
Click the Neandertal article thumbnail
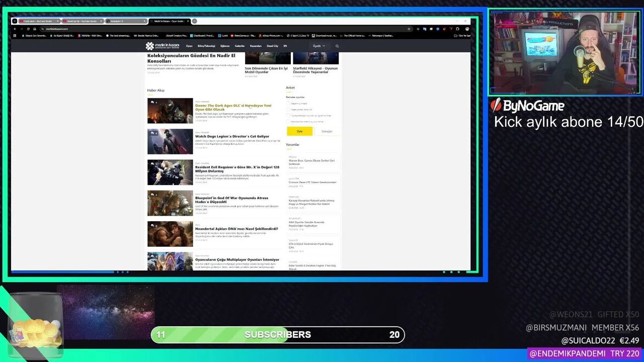click(x=170, y=234)
